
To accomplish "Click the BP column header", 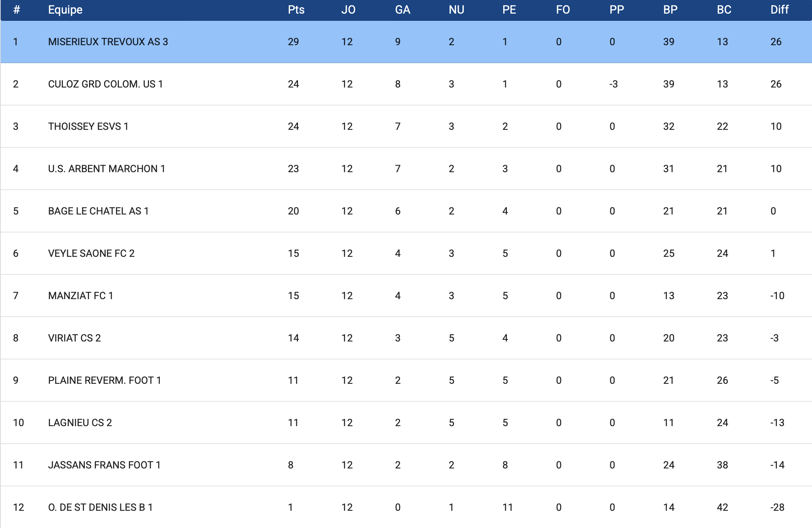I will click(x=670, y=10).
